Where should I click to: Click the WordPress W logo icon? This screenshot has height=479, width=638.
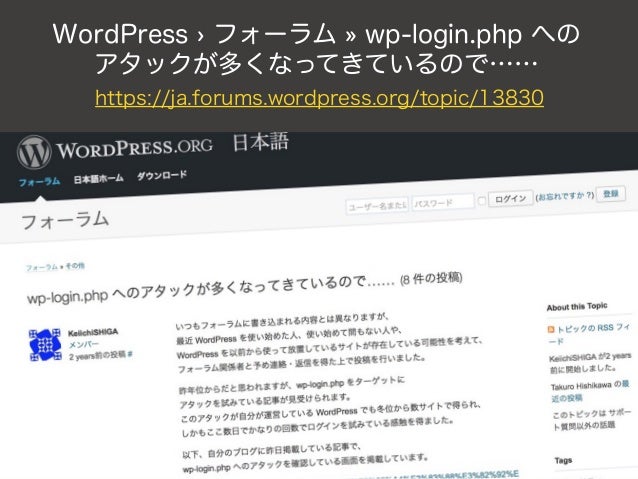point(34,153)
